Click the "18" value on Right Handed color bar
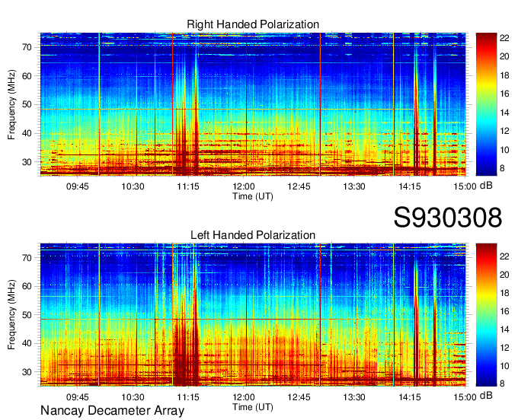 point(504,75)
